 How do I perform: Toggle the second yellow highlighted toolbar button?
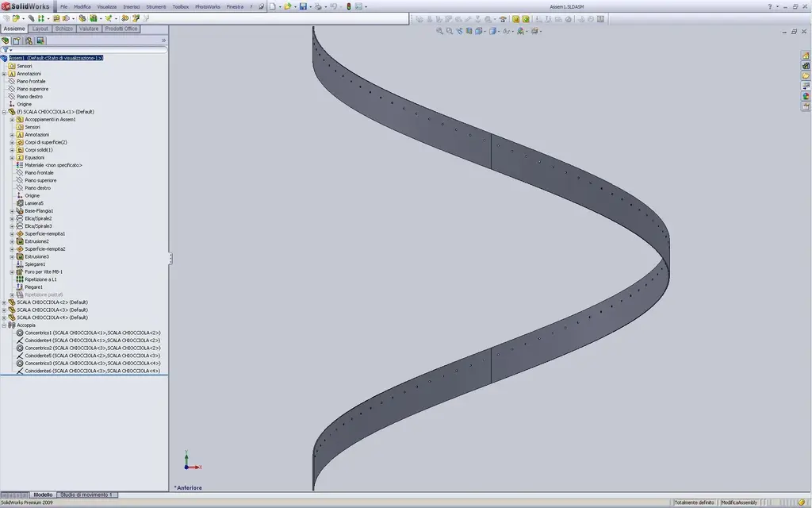pos(526,19)
